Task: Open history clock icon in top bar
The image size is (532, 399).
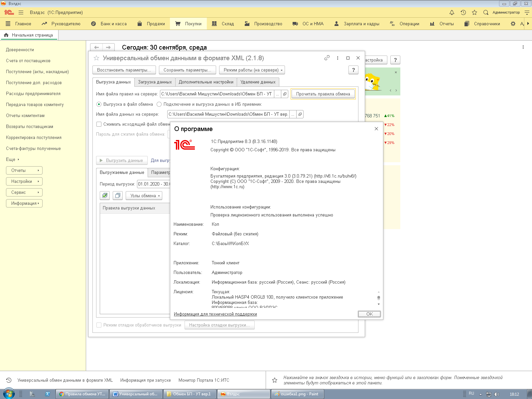Action: click(463, 12)
